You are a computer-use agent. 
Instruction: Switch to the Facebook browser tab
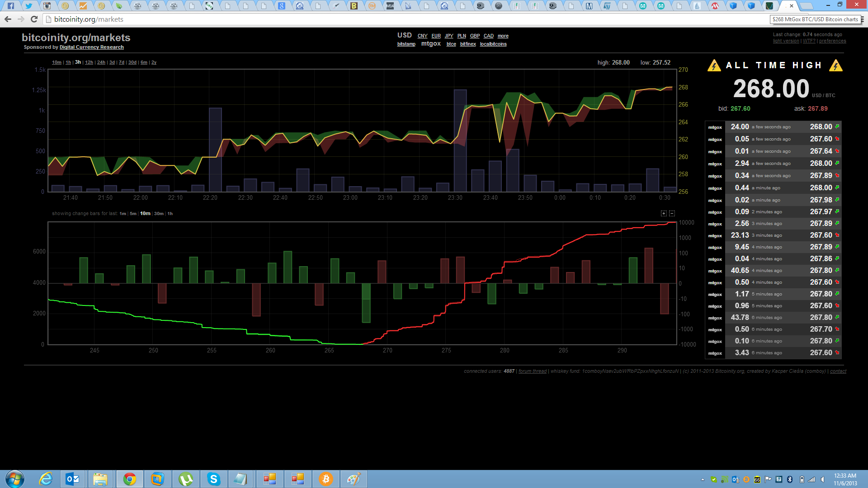(11, 6)
